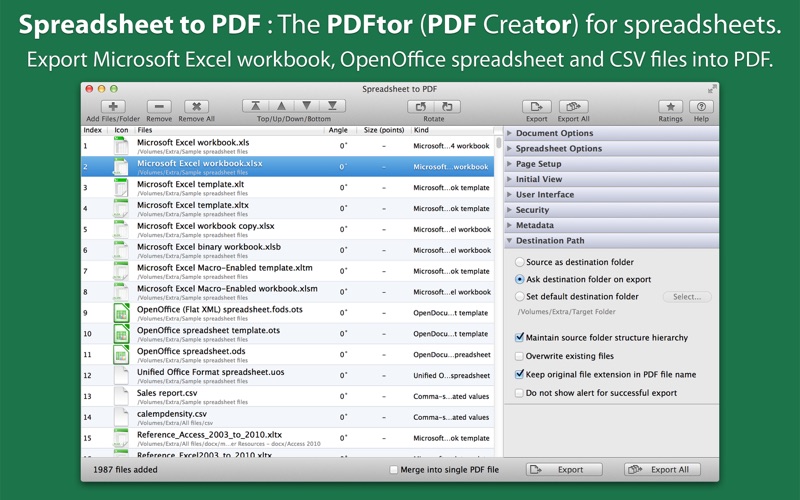
Task: Move selected file to Bottom
Action: click(333, 106)
